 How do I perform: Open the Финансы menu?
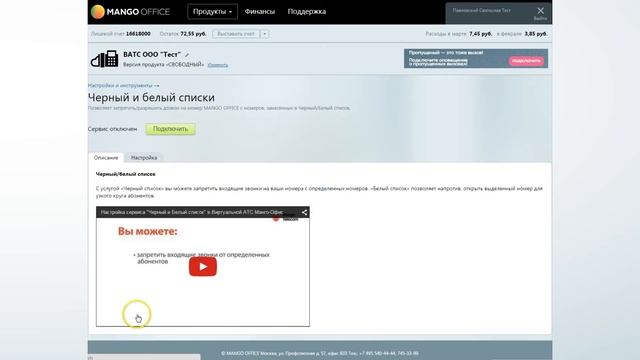click(x=260, y=12)
